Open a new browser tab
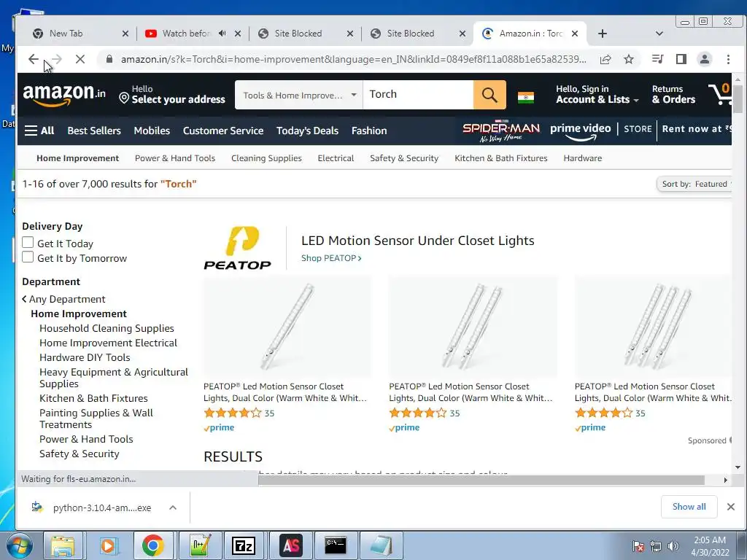 click(602, 34)
